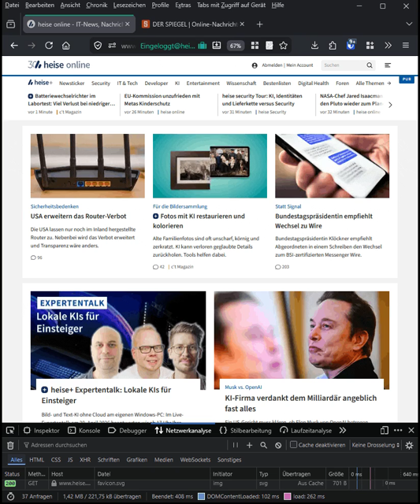Click the 67% zoom indicator
The width and height of the screenshot is (420, 504).
(236, 46)
